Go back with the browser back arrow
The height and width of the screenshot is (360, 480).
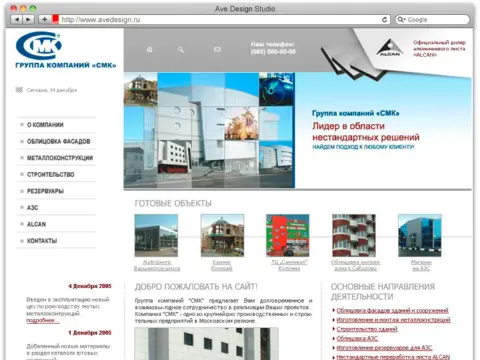click(17, 19)
